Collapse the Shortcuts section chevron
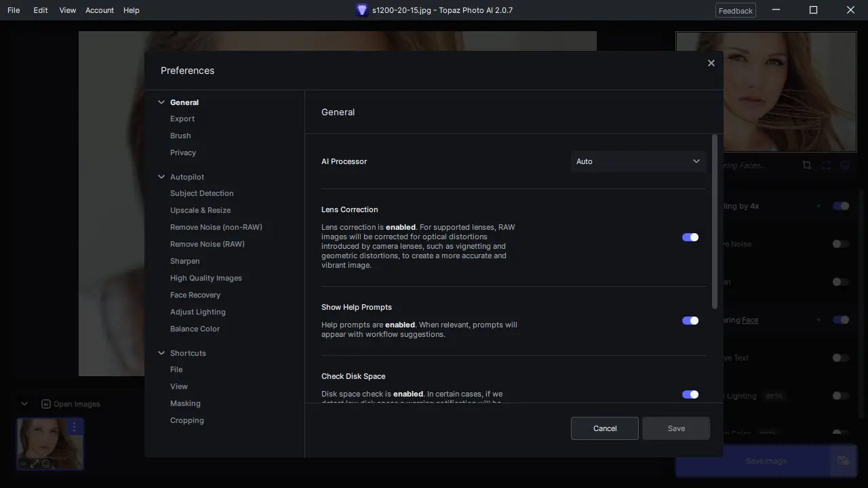The image size is (868, 488). click(x=161, y=353)
